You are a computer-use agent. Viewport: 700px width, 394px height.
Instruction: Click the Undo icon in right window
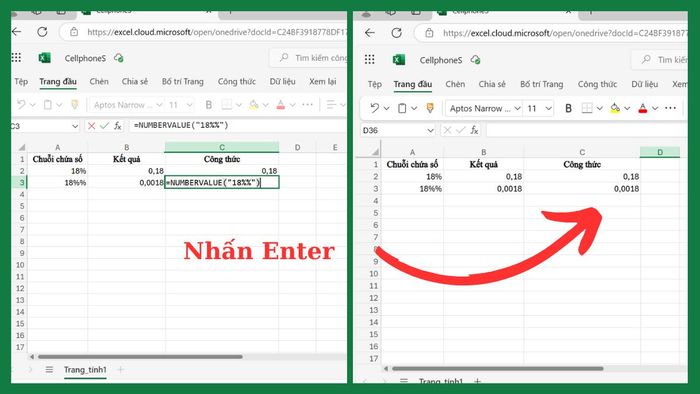click(x=375, y=108)
